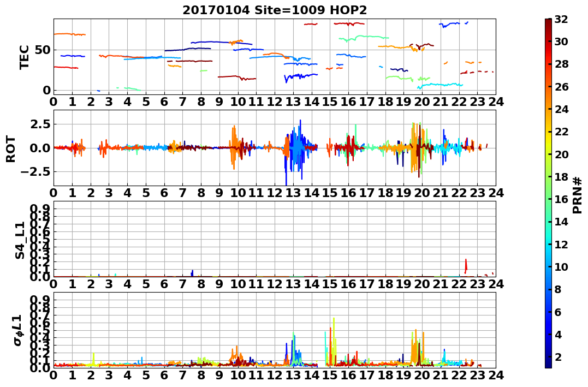Click hour 12 tick below TEC panel
Screen dimensions: 588x387
pyautogui.click(x=275, y=102)
